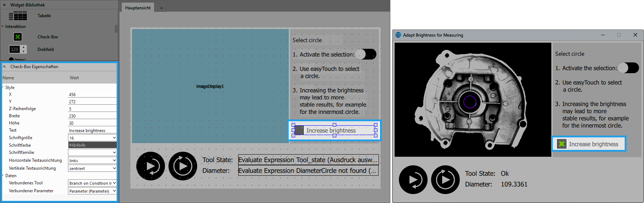Switch to the Hauptansicht tab
Viewport: 644px width, 203px height.
138,8
